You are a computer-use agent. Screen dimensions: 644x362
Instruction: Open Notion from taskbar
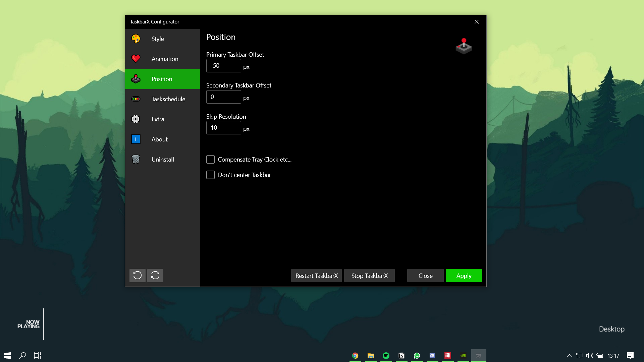click(401, 356)
